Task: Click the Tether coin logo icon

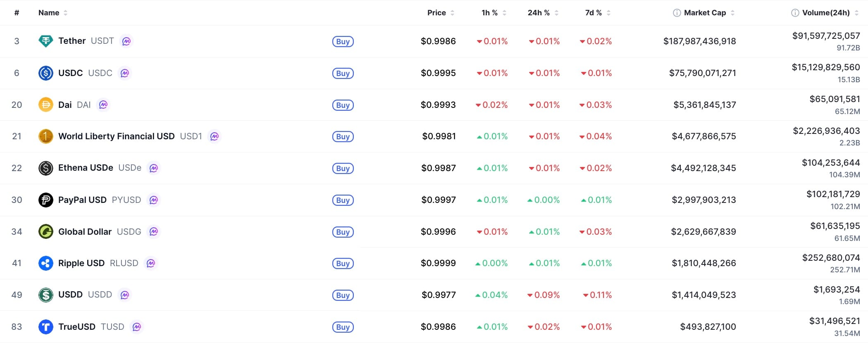Action: (45, 41)
